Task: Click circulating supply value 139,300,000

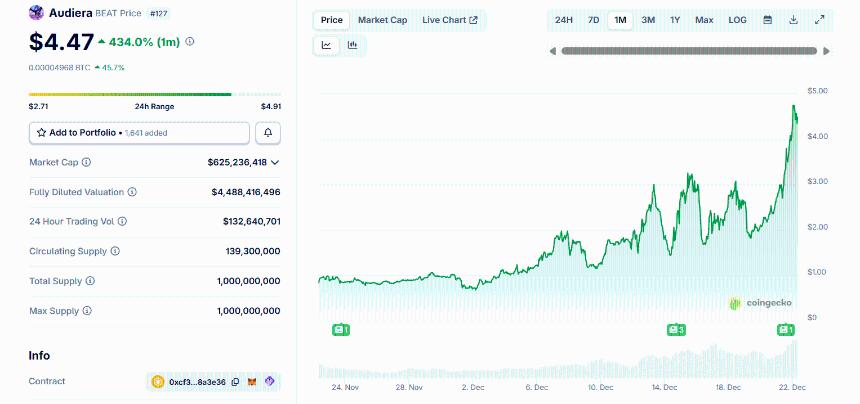Action: [x=253, y=251]
